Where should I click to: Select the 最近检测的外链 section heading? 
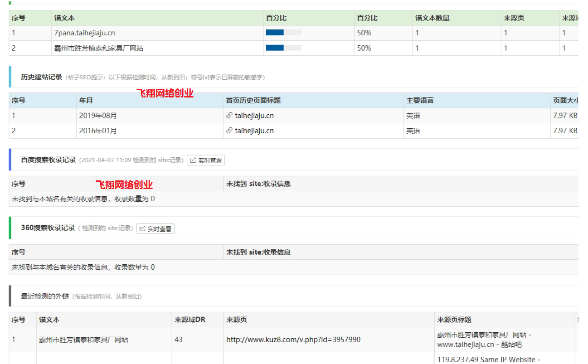(x=45, y=296)
